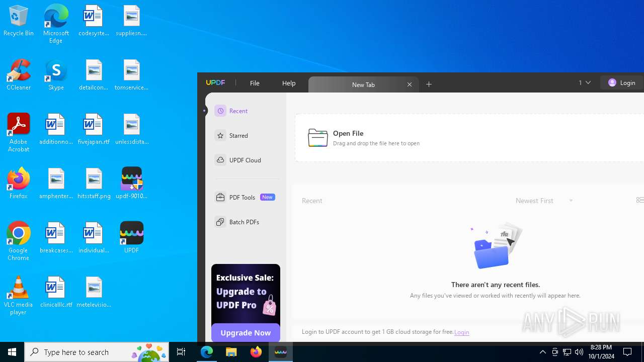The image size is (644, 362).
Task: Select the Recycle Bin desktop icon
Action: pyautogui.click(x=19, y=21)
